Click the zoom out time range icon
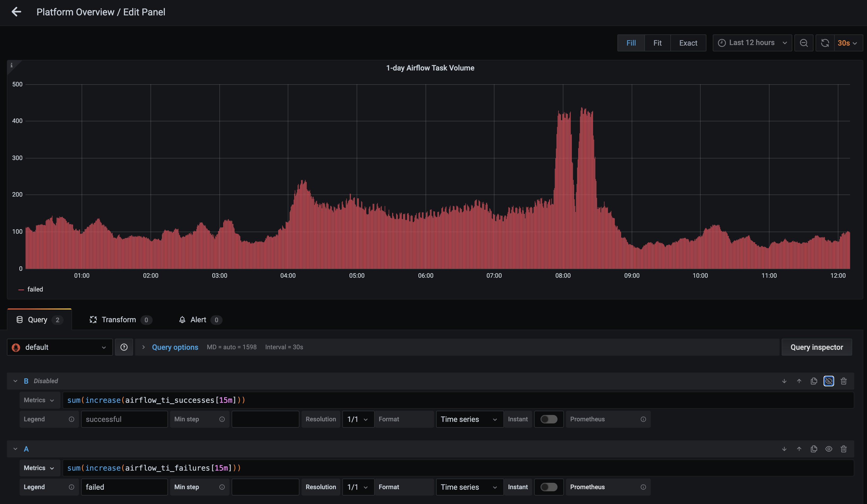This screenshot has height=504, width=867. pyautogui.click(x=804, y=43)
